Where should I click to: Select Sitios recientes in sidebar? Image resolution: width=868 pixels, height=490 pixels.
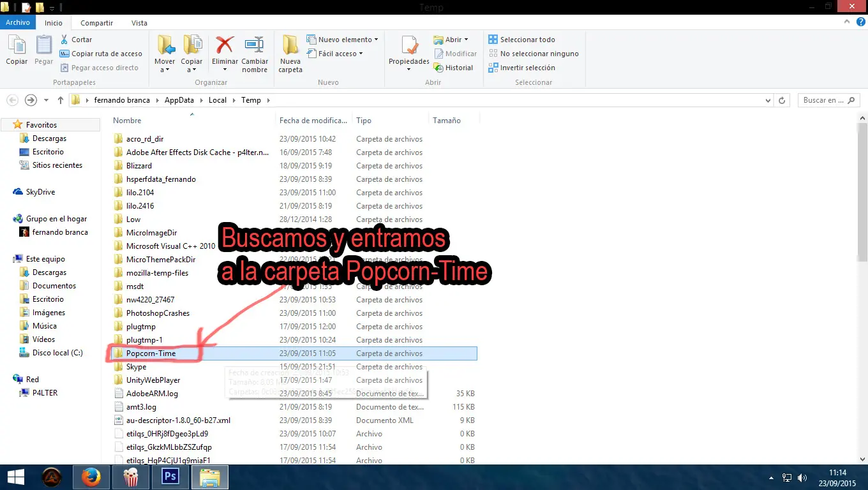[57, 165]
